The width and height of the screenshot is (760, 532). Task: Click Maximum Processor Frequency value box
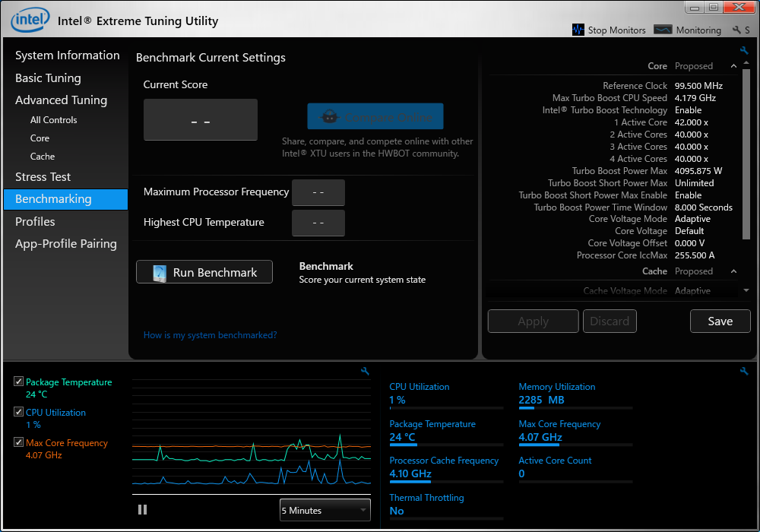318,192
